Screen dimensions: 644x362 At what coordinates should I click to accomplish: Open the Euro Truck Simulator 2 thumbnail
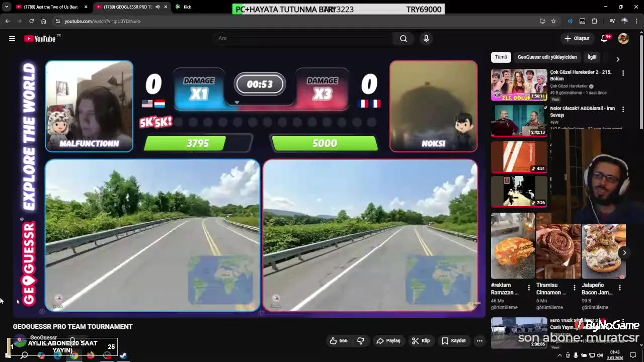[519, 333]
